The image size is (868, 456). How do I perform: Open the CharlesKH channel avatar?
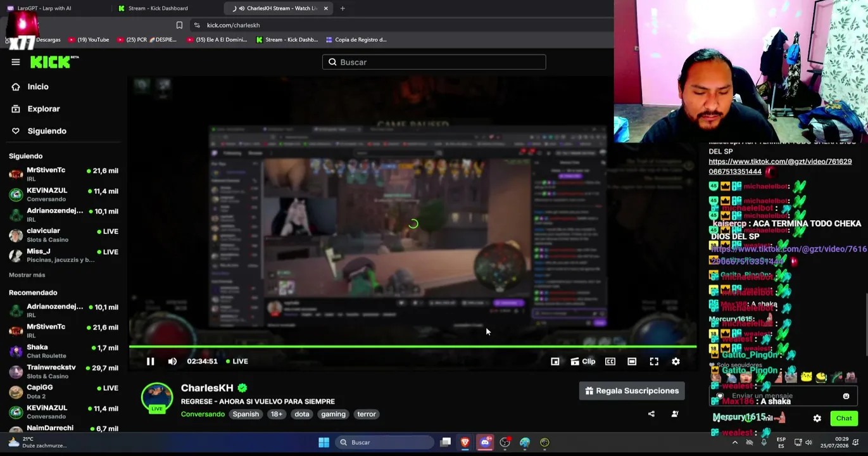tap(157, 399)
